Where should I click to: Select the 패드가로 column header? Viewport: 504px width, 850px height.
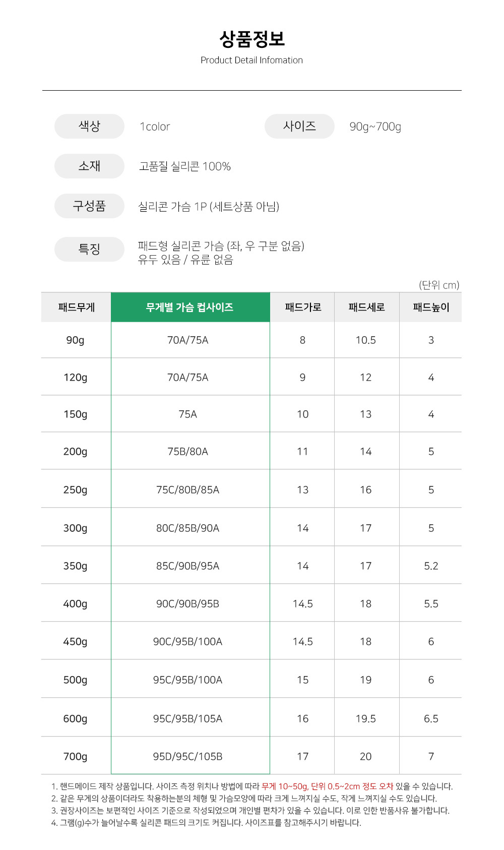coord(302,307)
